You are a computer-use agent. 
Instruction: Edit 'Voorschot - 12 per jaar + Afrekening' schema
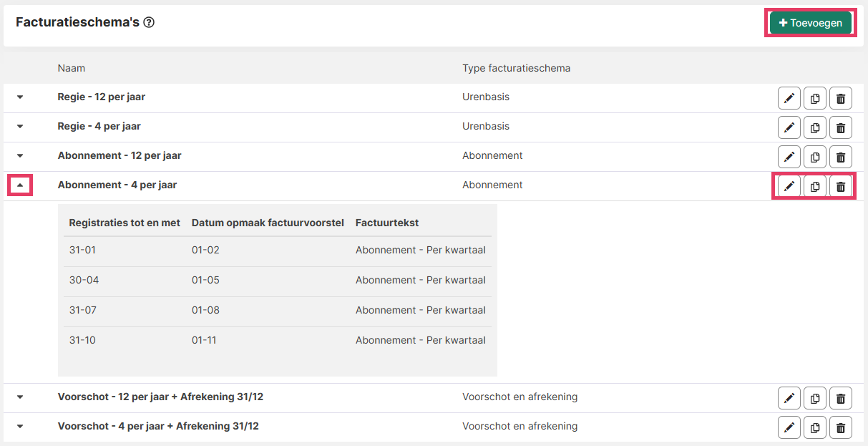(789, 398)
